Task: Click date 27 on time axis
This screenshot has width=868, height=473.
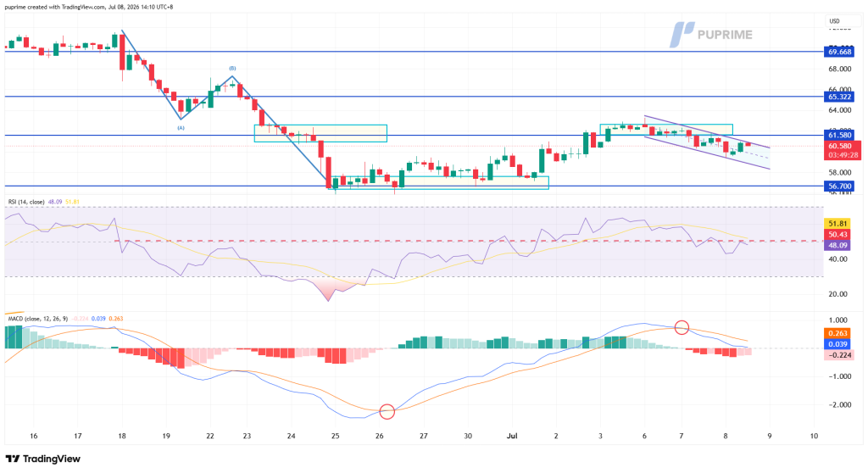Action: click(x=424, y=437)
